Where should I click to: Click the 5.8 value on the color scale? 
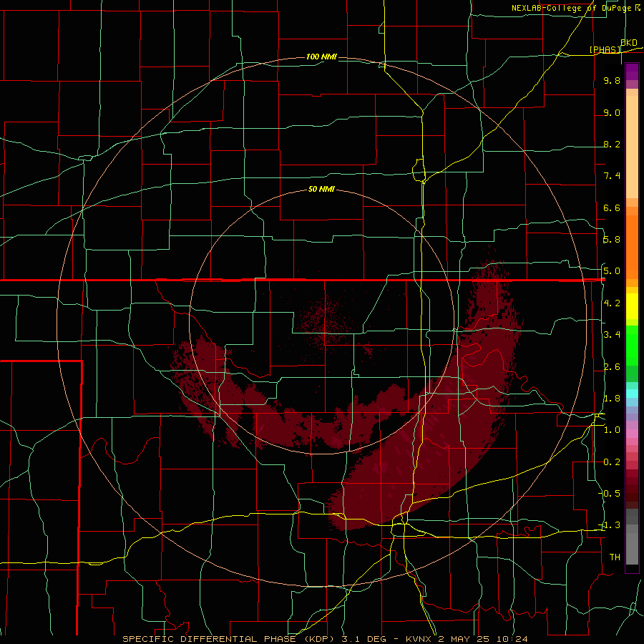click(x=612, y=240)
